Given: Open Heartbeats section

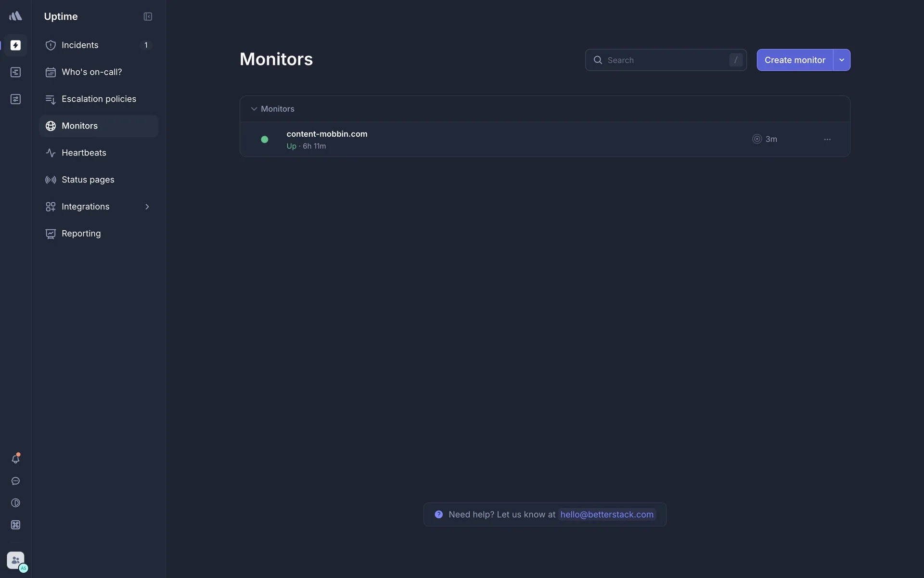Looking at the screenshot, I should point(84,153).
